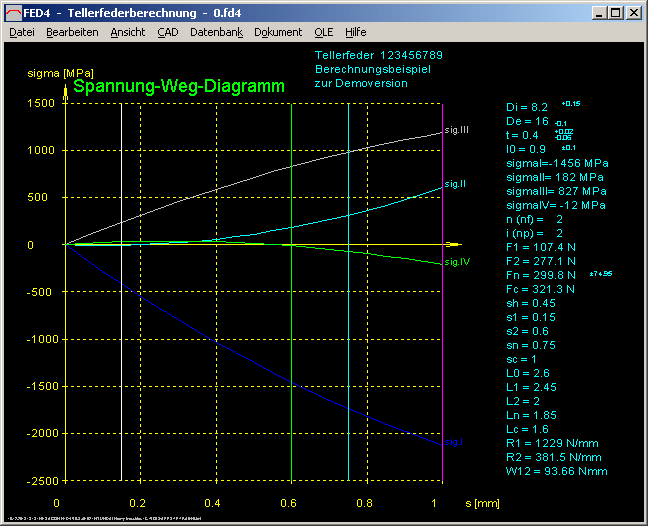Click the FED4 application icon in title bar
Screen dimensions: 648x526
[x=12, y=12]
